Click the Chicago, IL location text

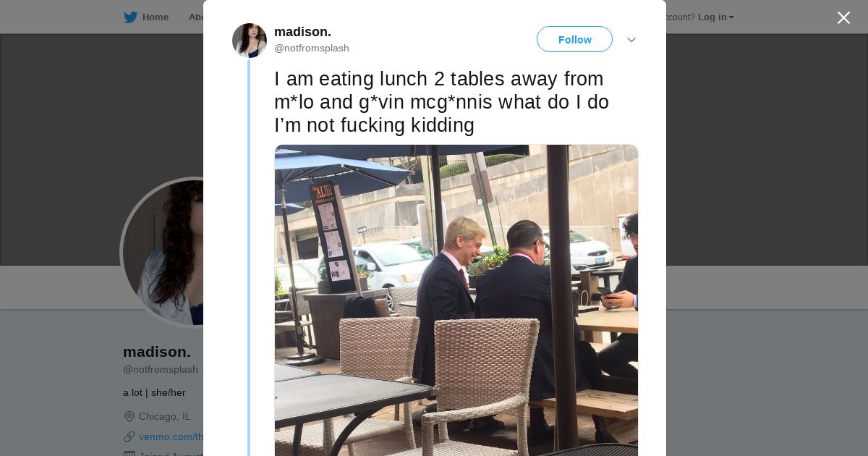point(165,416)
